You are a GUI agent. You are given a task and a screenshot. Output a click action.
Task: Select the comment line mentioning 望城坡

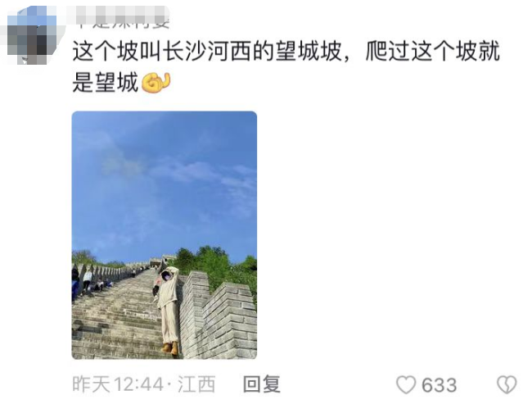point(286,52)
